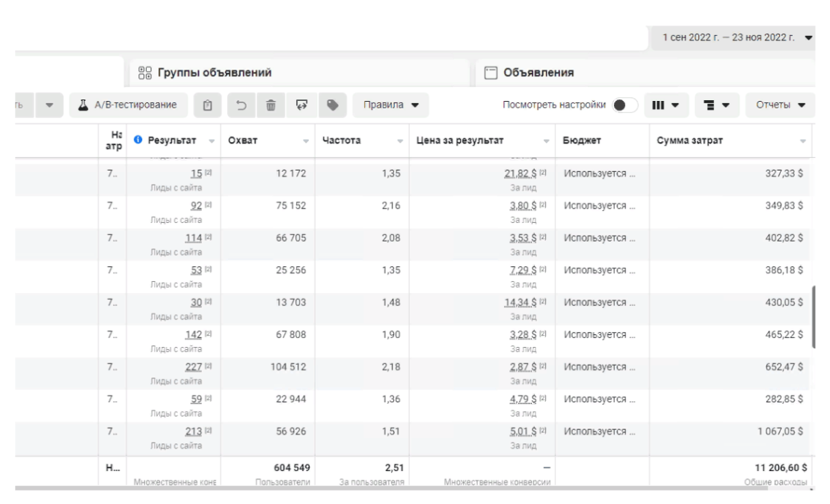Expand the Отчеты dropdown
Image resolution: width=830 pixels, height=504 pixels.
(x=780, y=105)
